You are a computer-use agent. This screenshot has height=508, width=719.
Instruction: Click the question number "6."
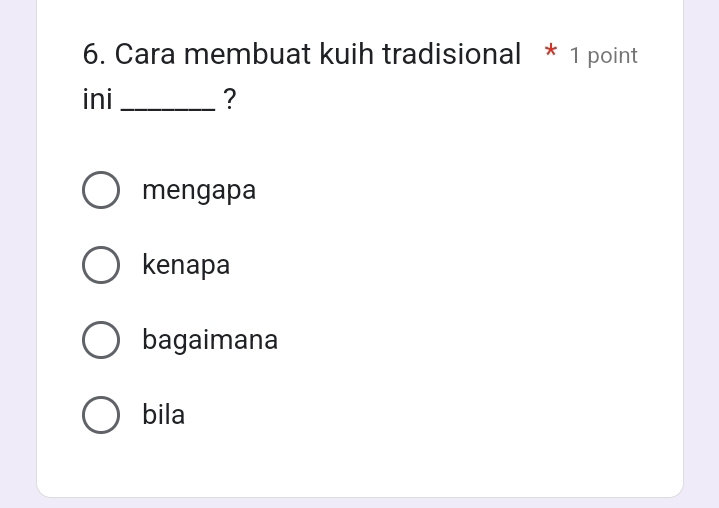pos(95,54)
